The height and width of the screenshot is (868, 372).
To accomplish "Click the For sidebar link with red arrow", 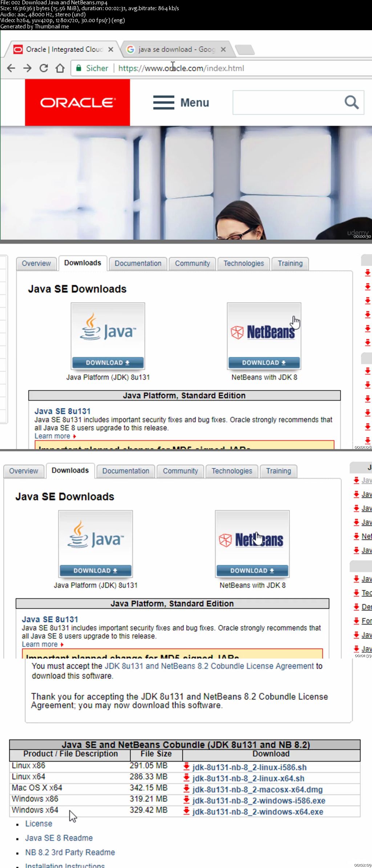I will (x=367, y=621).
